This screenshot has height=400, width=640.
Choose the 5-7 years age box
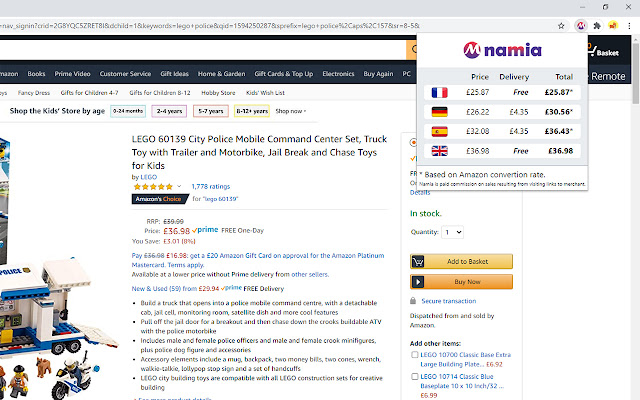[211, 111]
